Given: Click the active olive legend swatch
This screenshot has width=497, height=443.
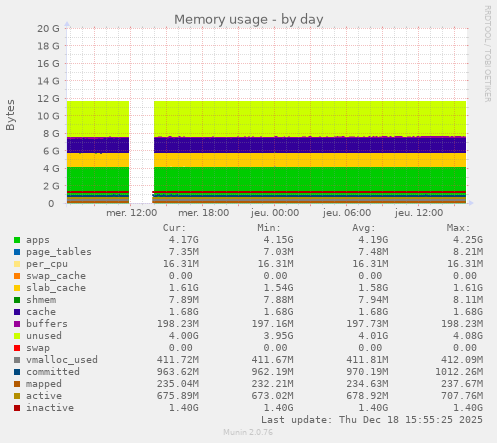Looking at the screenshot, I should [17, 396].
